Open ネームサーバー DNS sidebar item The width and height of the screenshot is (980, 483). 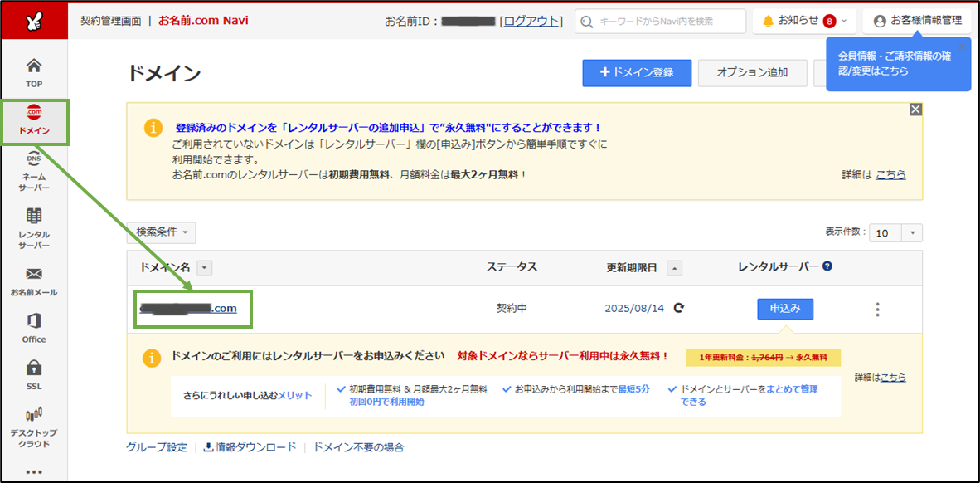pos(34,171)
